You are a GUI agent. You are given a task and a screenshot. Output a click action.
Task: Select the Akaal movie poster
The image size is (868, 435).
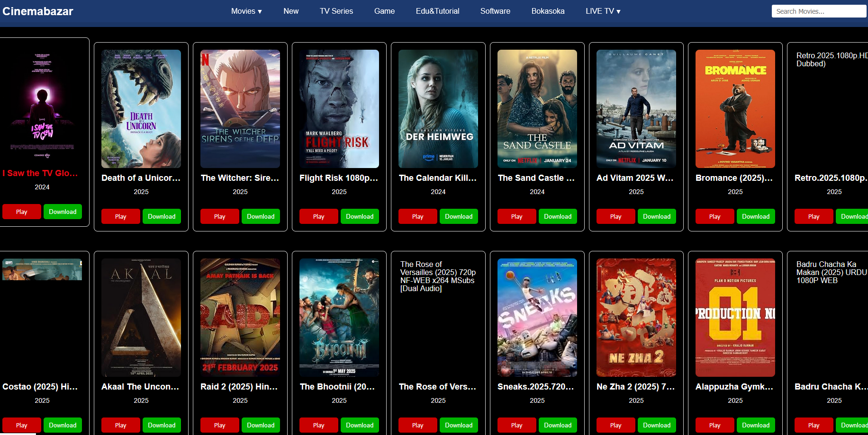[x=141, y=318]
